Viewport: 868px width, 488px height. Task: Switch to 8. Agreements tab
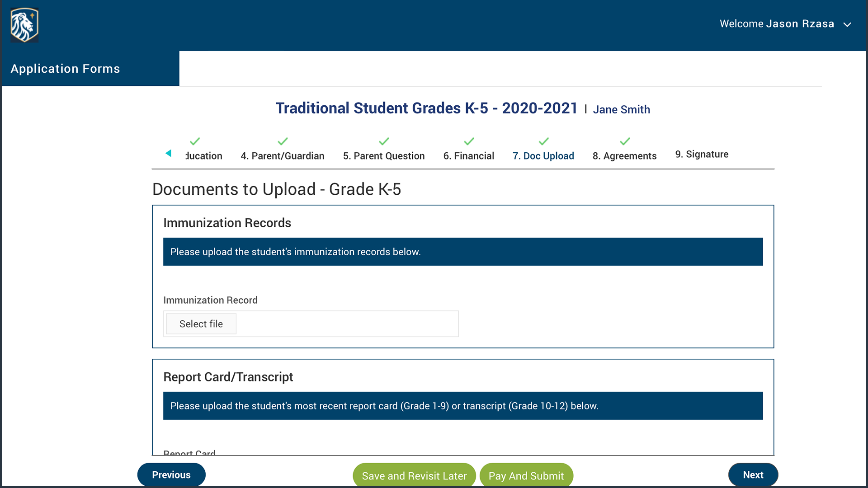click(624, 156)
